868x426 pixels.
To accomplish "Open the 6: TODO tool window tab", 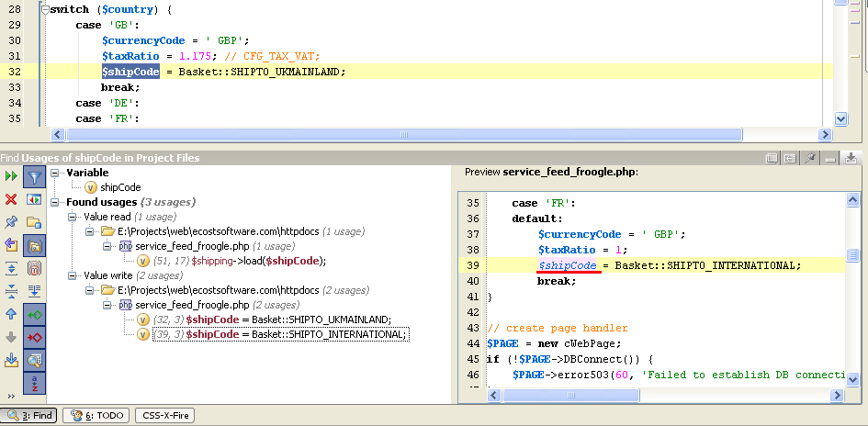I will [x=96, y=416].
